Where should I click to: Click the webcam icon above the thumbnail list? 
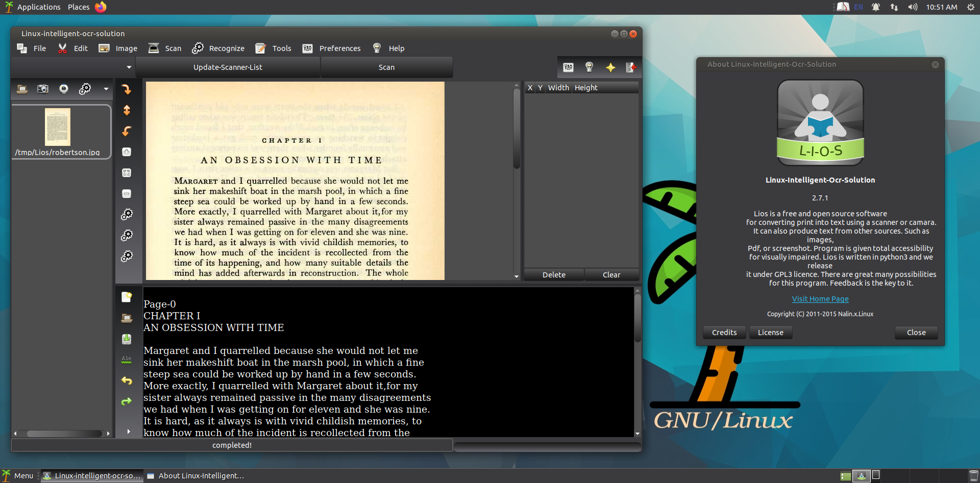tap(64, 89)
